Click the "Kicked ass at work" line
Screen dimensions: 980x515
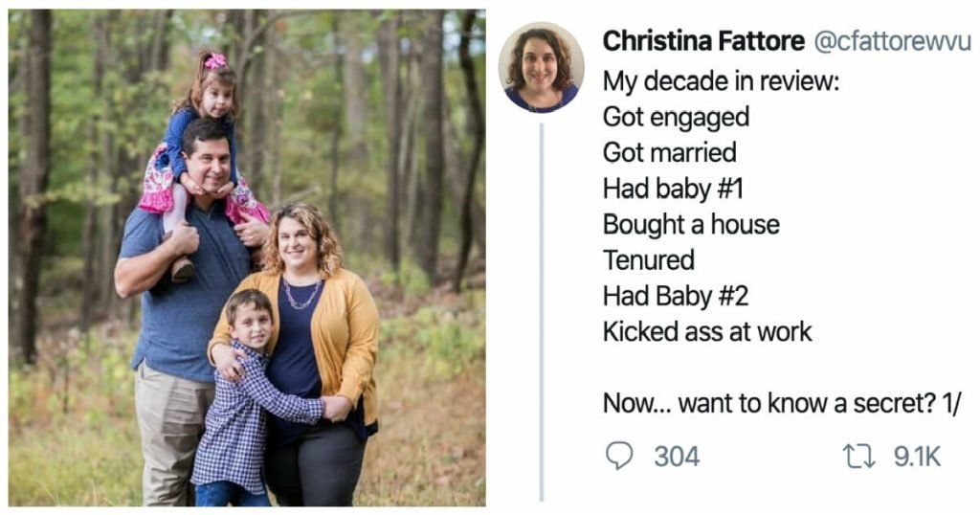707,331
